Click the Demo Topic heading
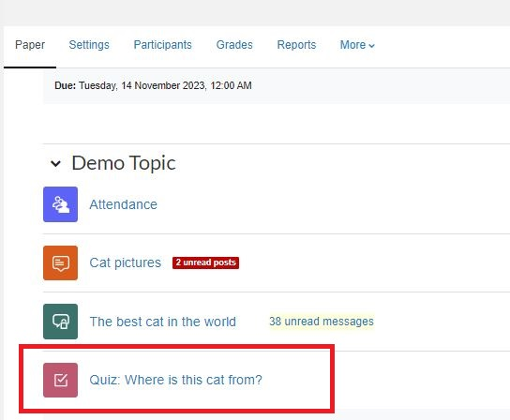Viewport: 510px width, 420px height. (124, 163)
